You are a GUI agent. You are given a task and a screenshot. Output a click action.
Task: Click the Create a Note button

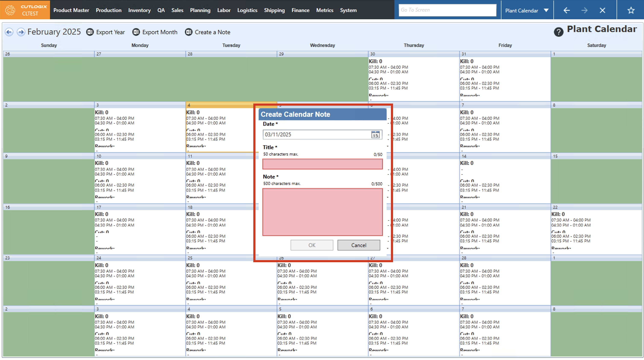tap(208, 32)
